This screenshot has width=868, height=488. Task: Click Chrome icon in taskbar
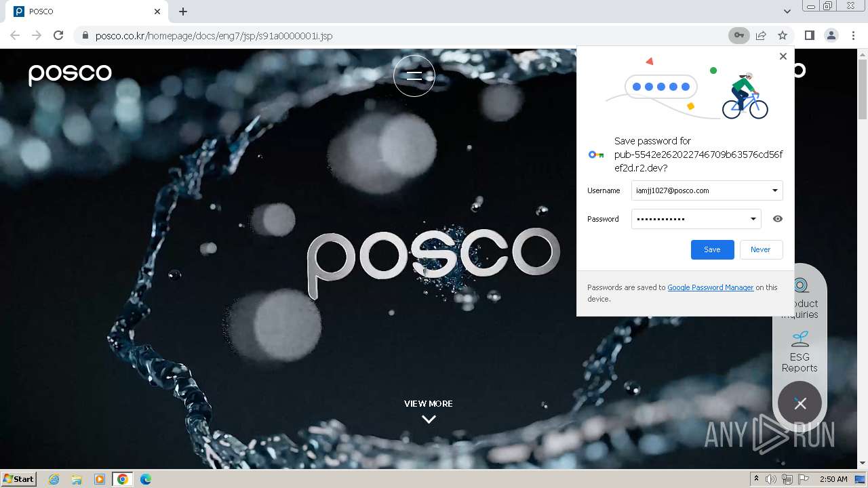pos(123,479)
